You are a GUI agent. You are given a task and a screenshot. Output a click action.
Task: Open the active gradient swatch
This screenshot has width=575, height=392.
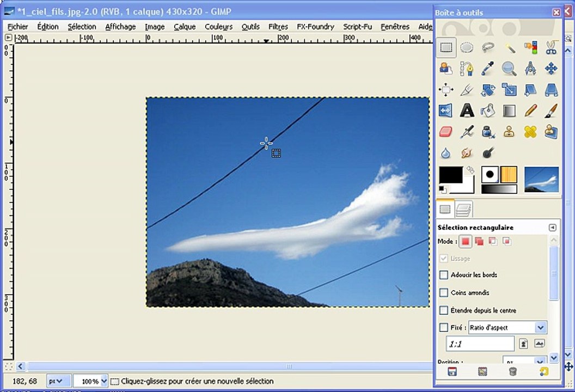click(499, 189)
